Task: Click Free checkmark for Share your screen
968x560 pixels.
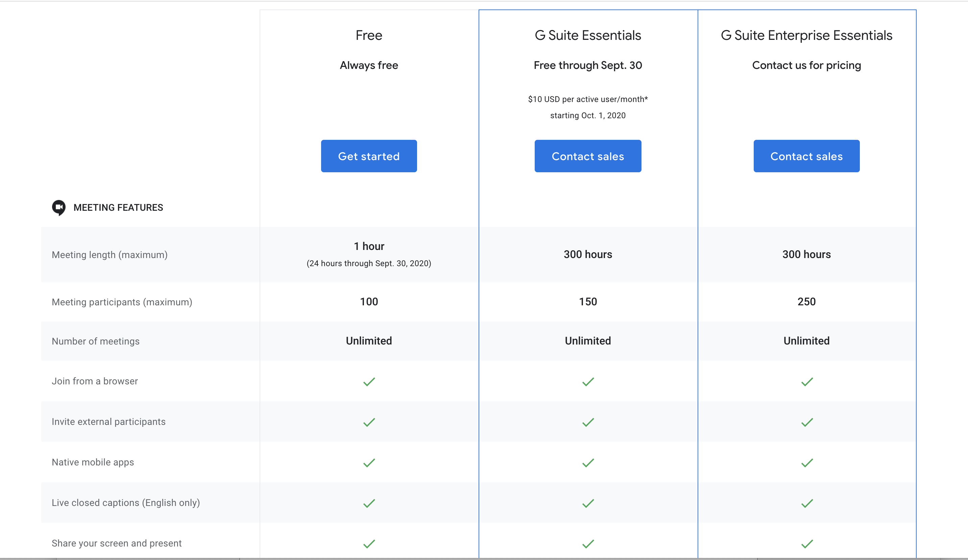Action: (x=369, y=544)
